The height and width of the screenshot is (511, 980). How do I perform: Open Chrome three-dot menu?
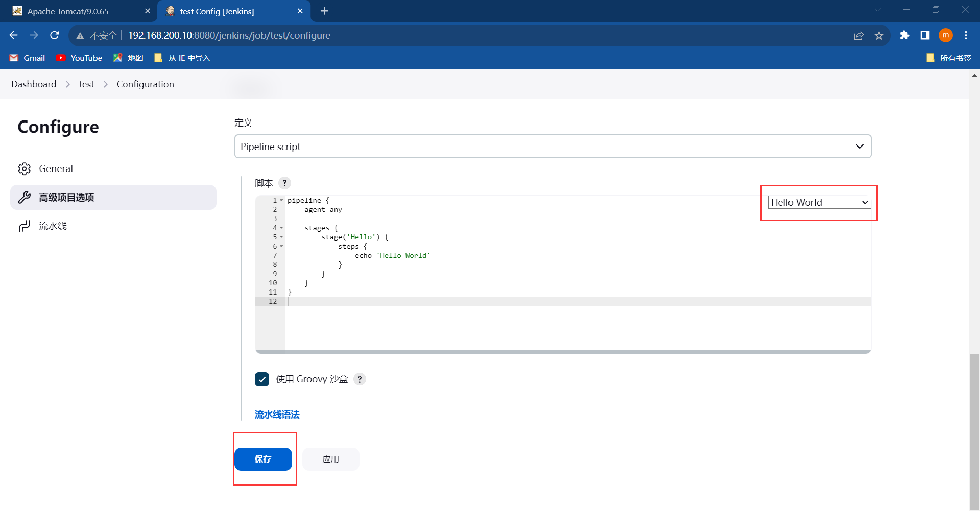pyautogui.click(x=966, y=35)
